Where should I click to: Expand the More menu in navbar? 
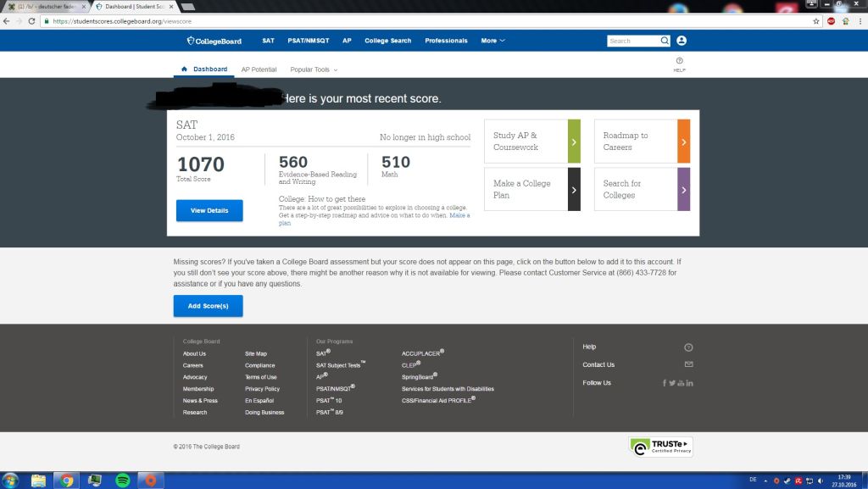pyautogui.click(x=492, y=41)
